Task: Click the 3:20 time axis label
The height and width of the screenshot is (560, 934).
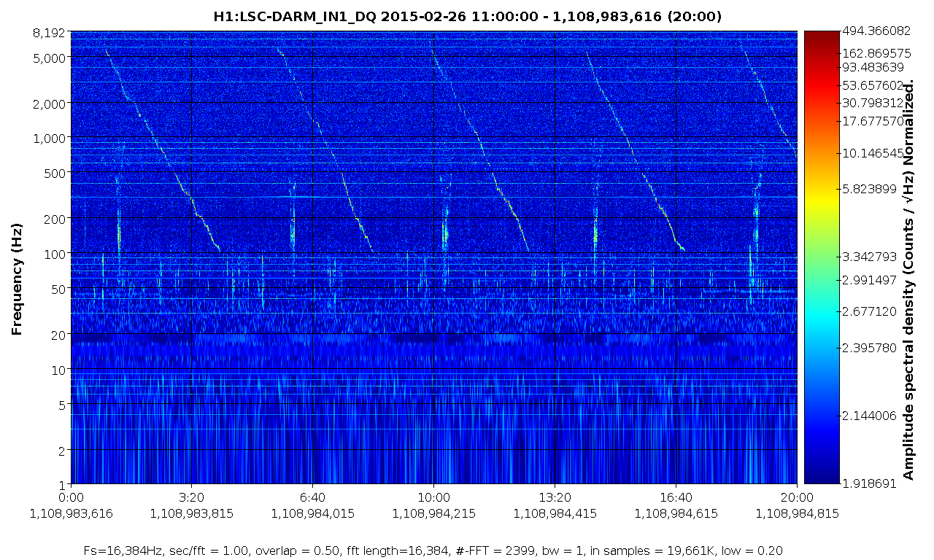Action: pyautogui.click(x=192, y=498)
